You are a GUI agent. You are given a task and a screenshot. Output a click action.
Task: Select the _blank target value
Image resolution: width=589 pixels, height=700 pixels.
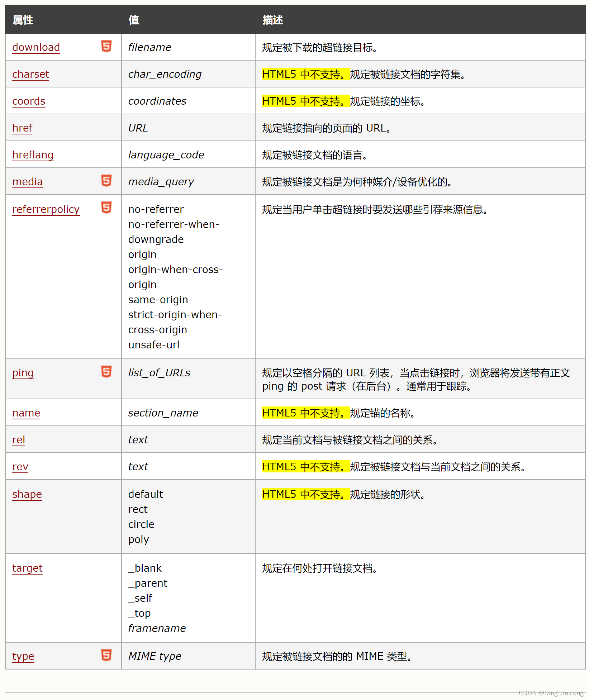click(x=145, y=568)
